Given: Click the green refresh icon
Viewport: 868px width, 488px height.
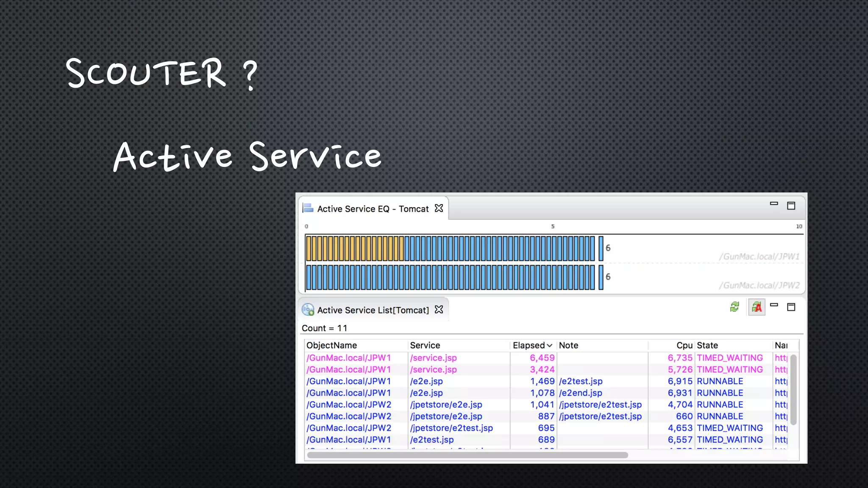Looking at the screenshot, I should click(x=734, y=307).
